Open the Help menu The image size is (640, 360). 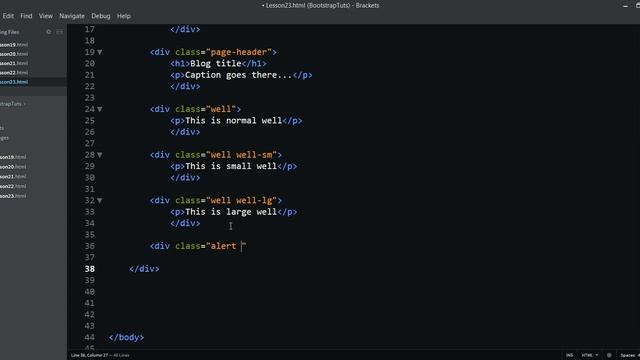[124, 16]
